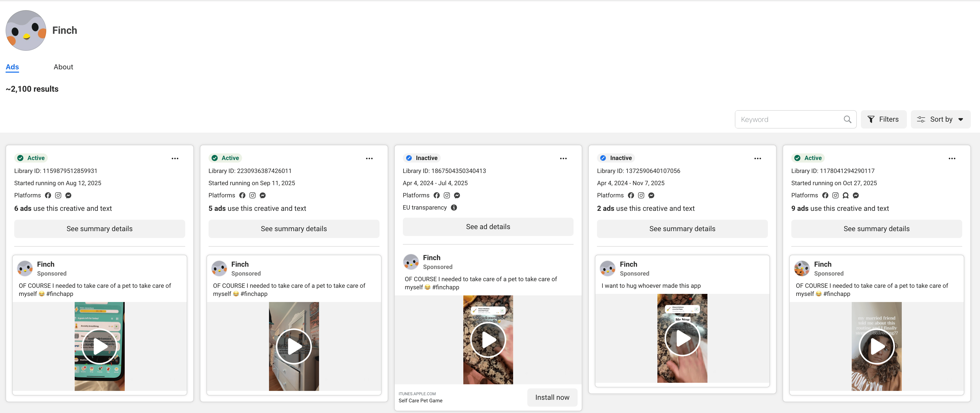Open three-dot menu on first Active ad

click(175, 158)
